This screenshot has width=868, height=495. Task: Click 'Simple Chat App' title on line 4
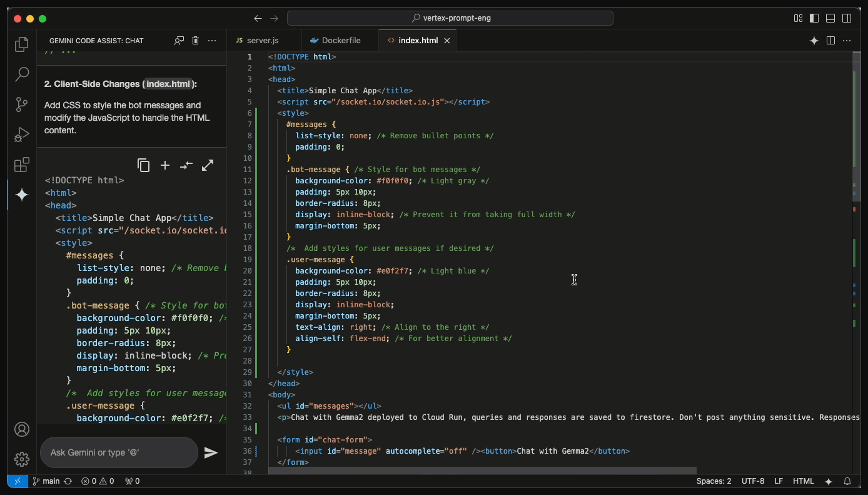pos(343,91)
